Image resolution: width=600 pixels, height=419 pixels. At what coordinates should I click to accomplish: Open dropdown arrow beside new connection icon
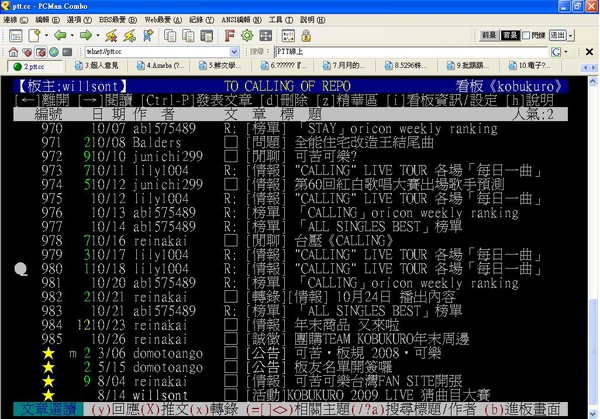click(46, 36)
